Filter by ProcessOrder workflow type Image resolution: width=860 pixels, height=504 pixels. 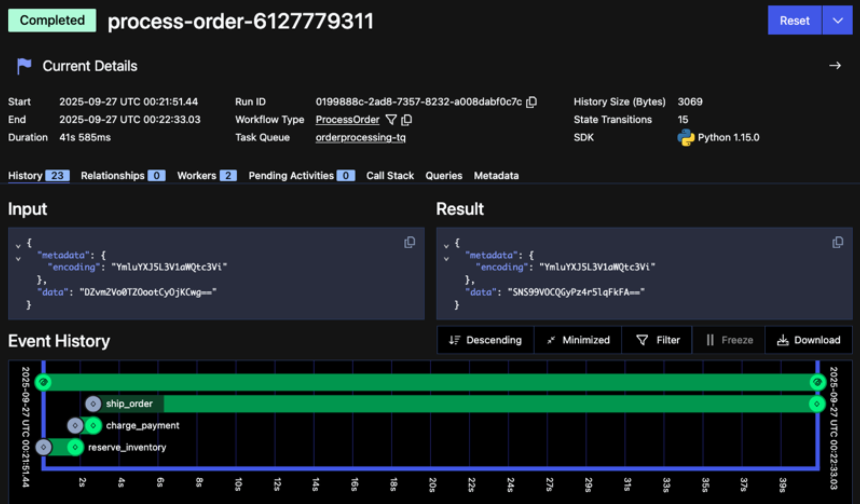click(391, 119)
